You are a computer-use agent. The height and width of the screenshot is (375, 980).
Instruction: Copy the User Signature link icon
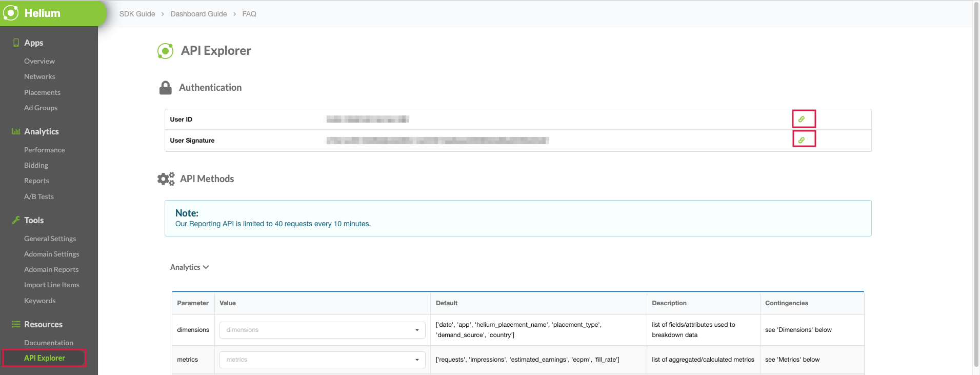[x=802, y=140]
